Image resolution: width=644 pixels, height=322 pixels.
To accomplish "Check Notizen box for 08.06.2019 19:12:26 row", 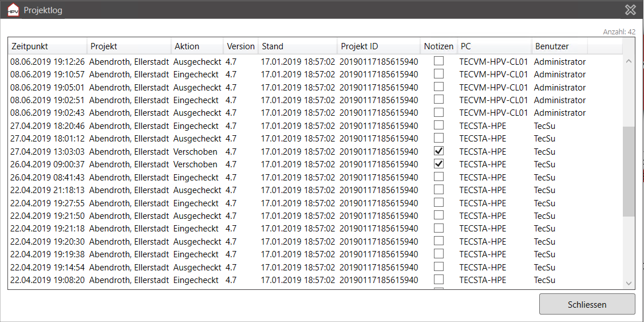I will pos(438,61).
